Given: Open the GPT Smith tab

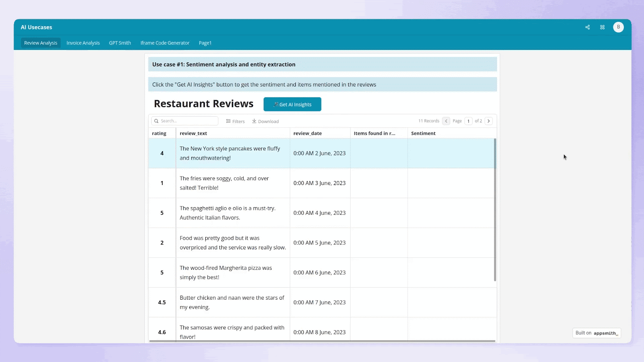Looking at the screenshot, I should click(x=120, y=43).
